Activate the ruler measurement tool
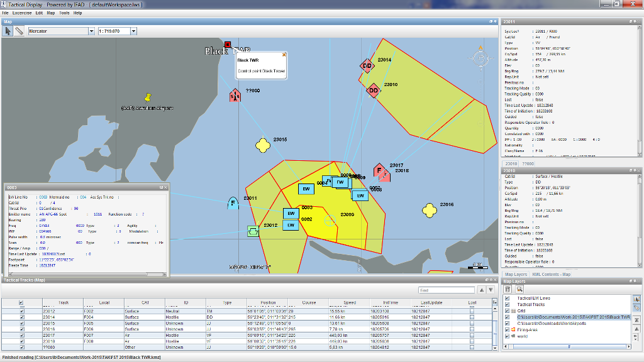644x362 pixels. 19,31
